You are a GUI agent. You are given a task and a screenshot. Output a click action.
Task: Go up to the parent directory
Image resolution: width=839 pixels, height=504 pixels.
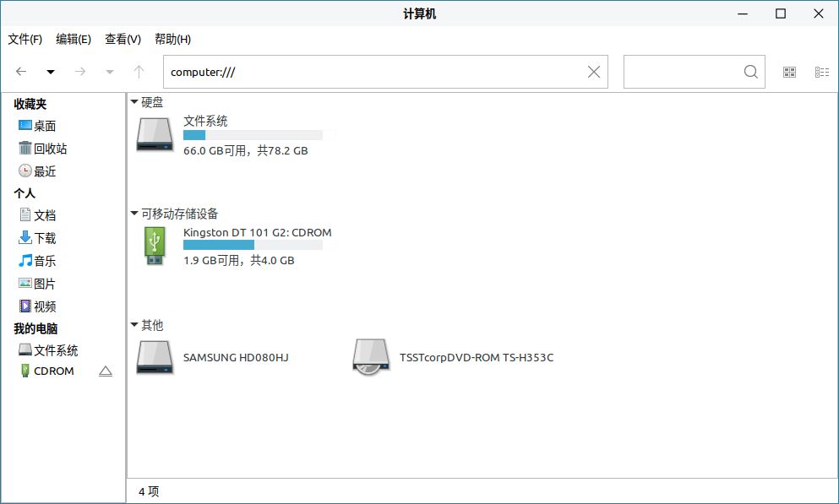139,72
